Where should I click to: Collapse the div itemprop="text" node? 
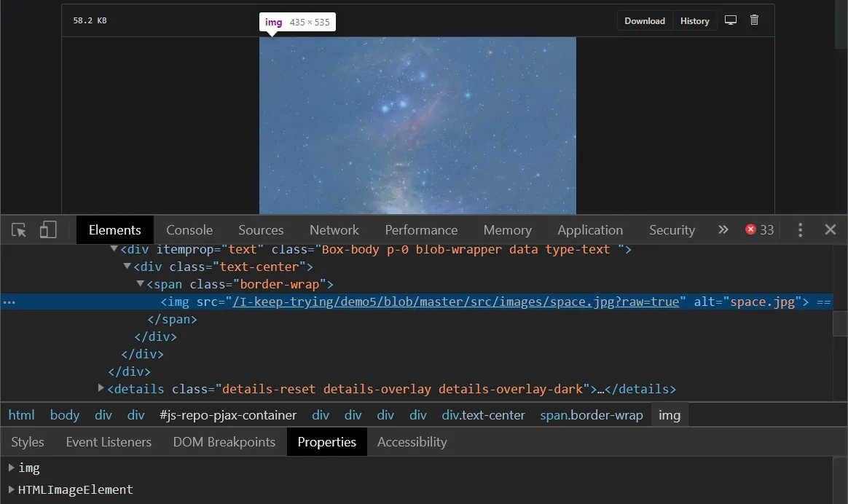point(114,249)
